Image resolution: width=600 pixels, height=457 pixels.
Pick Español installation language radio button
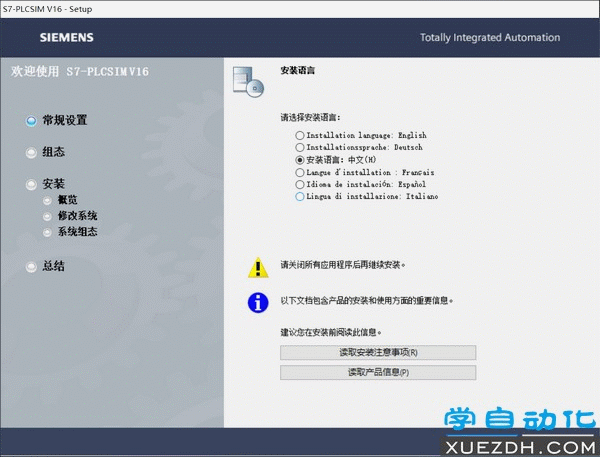click(x=300, y=184)
